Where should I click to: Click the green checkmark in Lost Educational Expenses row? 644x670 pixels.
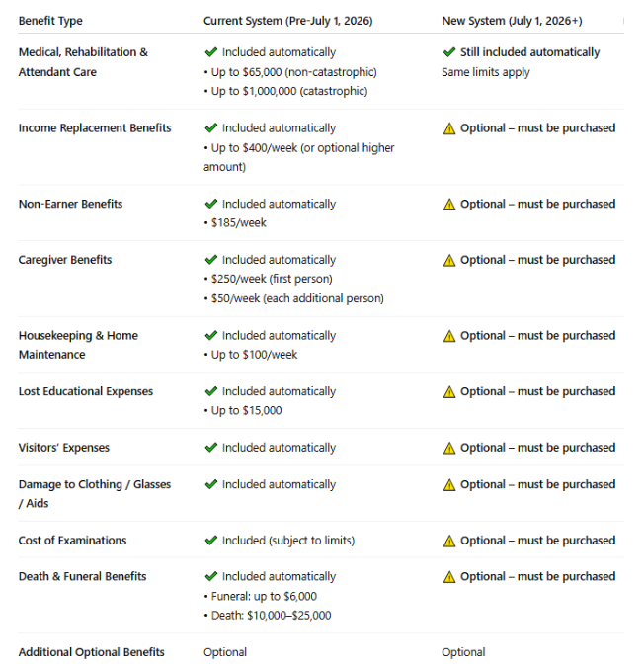tap(210, 392)
